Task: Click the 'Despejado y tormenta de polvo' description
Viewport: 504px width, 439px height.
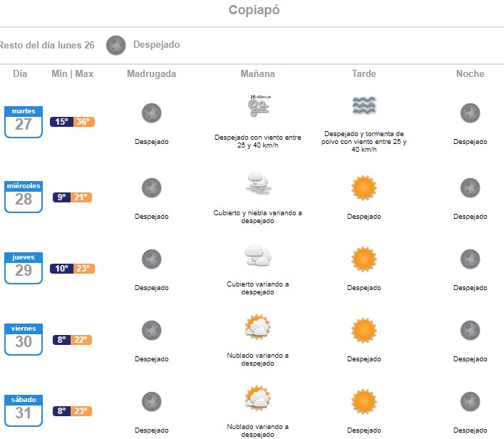Action: [364, 141]
